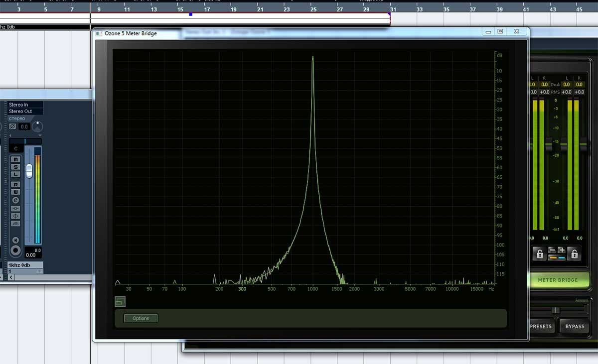598x364 pixels.
Task: Click the left input gain fader in Ozone
Action: pyautogui.click(x=549, y=144)
